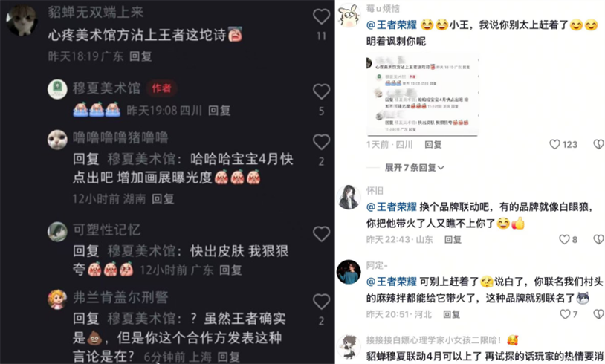Reply to 怀旧's 昨天22:43 comment
This screenshot has height=364, width=605.
click(x=453, y=239)
